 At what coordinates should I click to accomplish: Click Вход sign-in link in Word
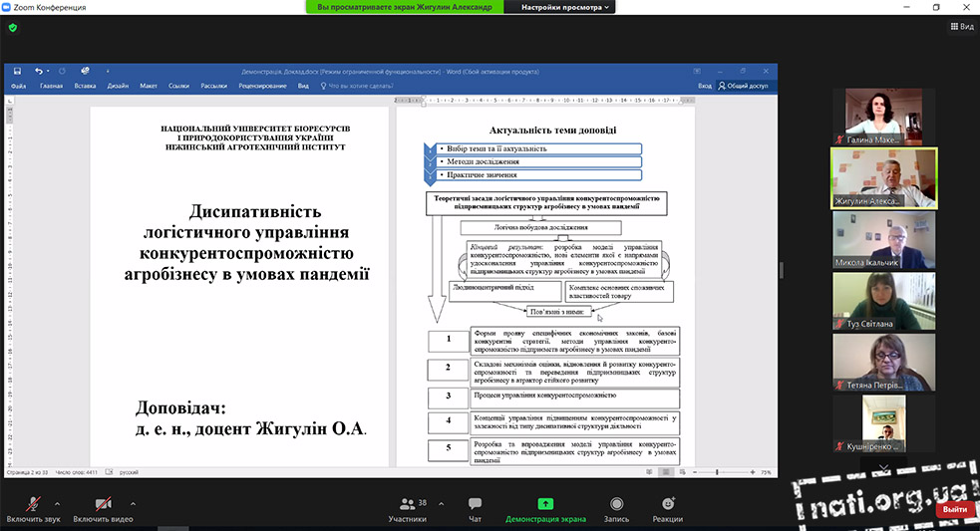click(705, 86)
